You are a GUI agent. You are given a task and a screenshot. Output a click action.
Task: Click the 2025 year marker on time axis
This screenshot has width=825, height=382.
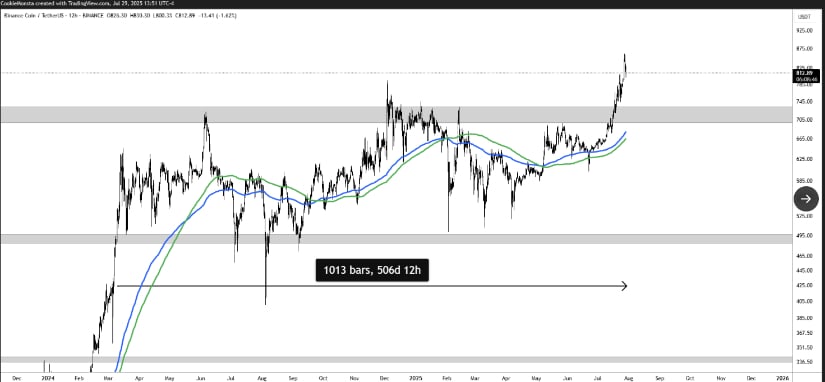415,378
